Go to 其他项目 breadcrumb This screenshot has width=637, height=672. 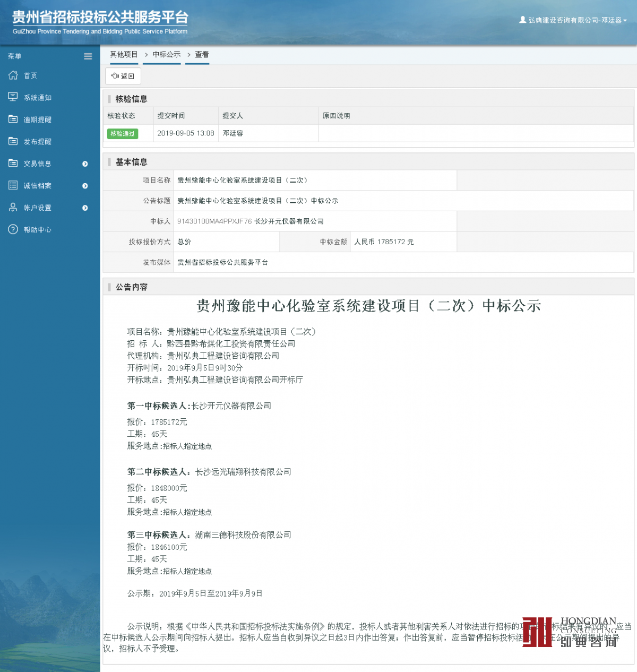124,55
